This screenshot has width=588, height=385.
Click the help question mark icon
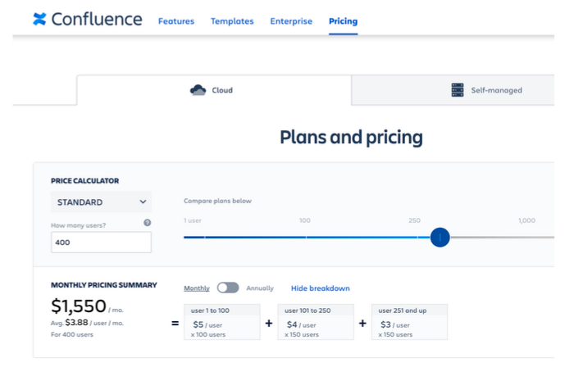(148, 223)
